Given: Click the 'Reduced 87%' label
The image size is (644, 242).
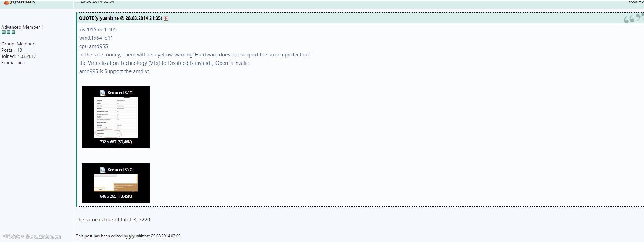Looking at the screenshot, I should [x=120, y=93].
